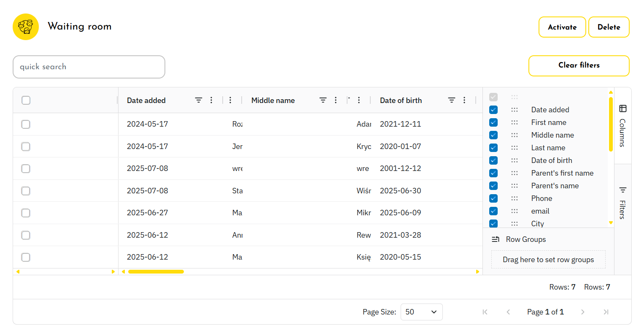Screen dimensions: 644x328
Task: Open the Columns side panel tab
Action: tap(622, 126)
